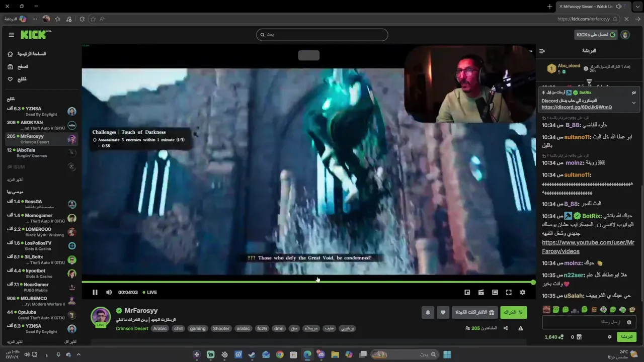The width and height of the screenshot is (644, 362).
Task: Toggle follow heart button
Action: click(x=443, y=312)
